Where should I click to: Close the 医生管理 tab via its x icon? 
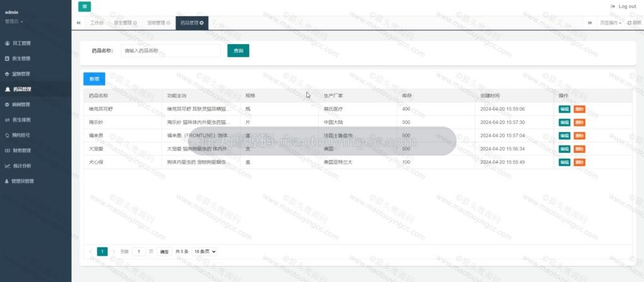(135, 23)
